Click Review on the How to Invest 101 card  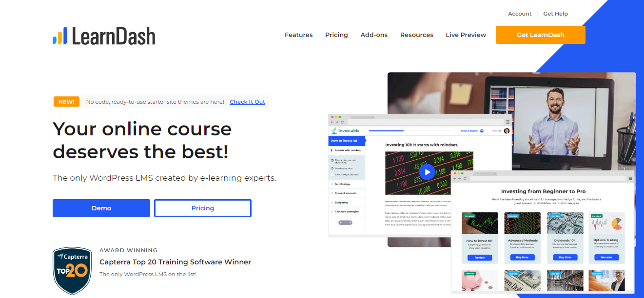click(480, 258)
